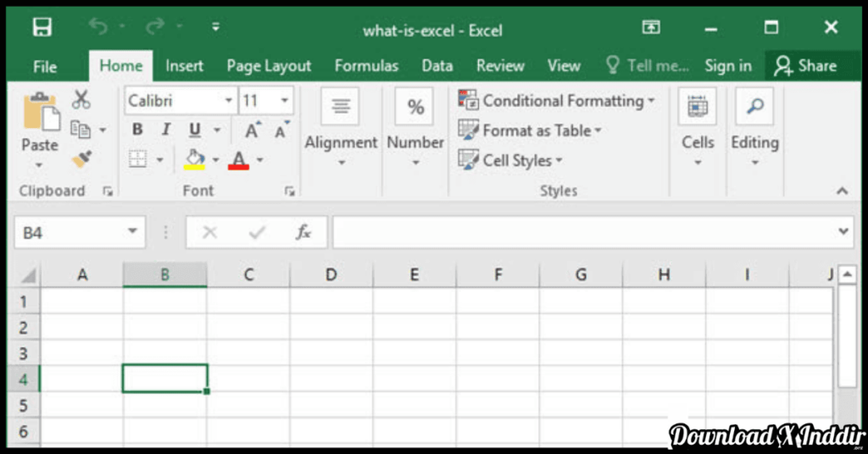Open the Borders dropdown arrow
This screenshot has height=454, width=868.
point(160,160)
